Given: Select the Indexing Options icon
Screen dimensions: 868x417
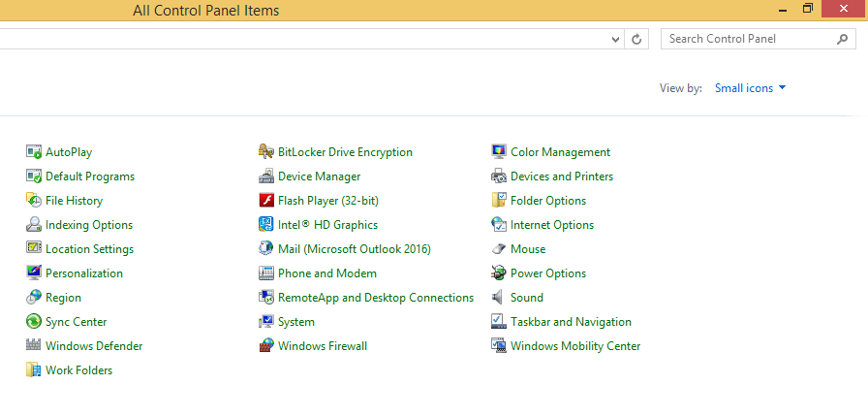Looking at the screenshot, I should (x=34, y=225).
